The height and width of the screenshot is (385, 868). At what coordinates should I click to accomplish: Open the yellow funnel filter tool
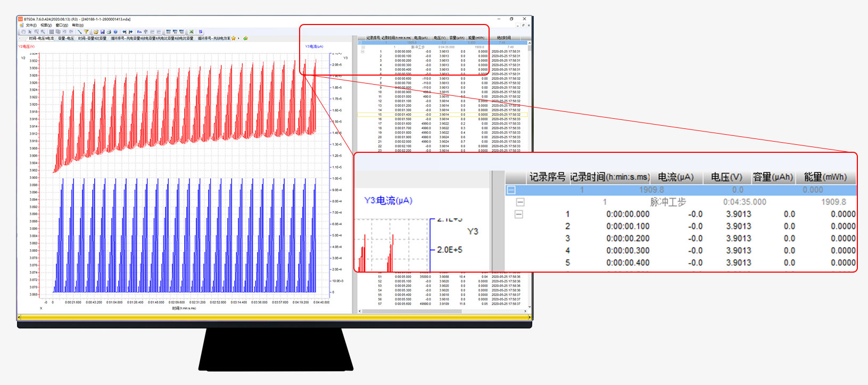click(x=86, y=32)
